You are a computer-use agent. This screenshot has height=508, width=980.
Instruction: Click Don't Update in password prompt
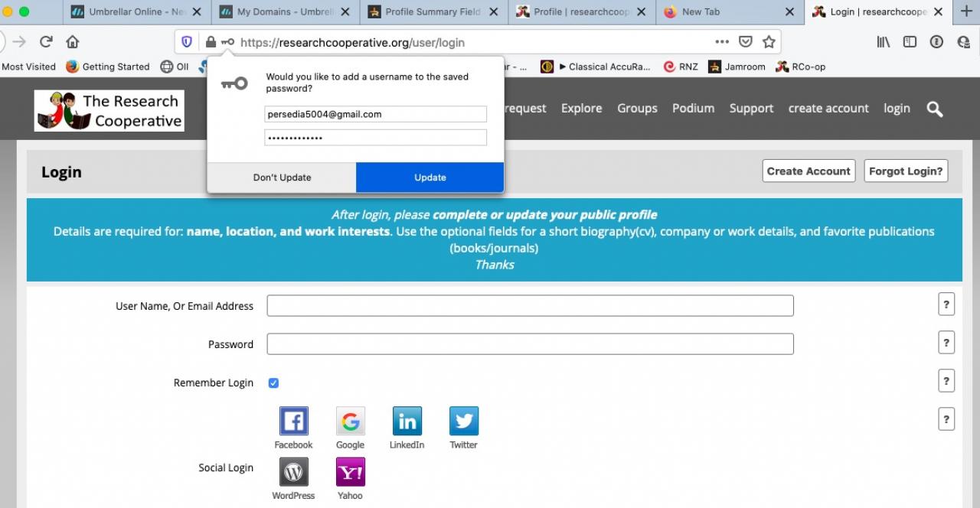coord(282,177)
